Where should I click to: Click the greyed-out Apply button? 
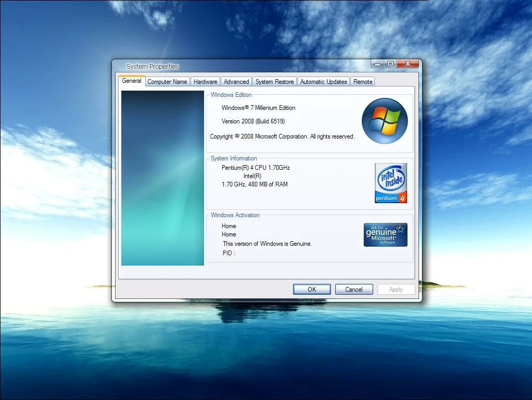click(396, 289)
